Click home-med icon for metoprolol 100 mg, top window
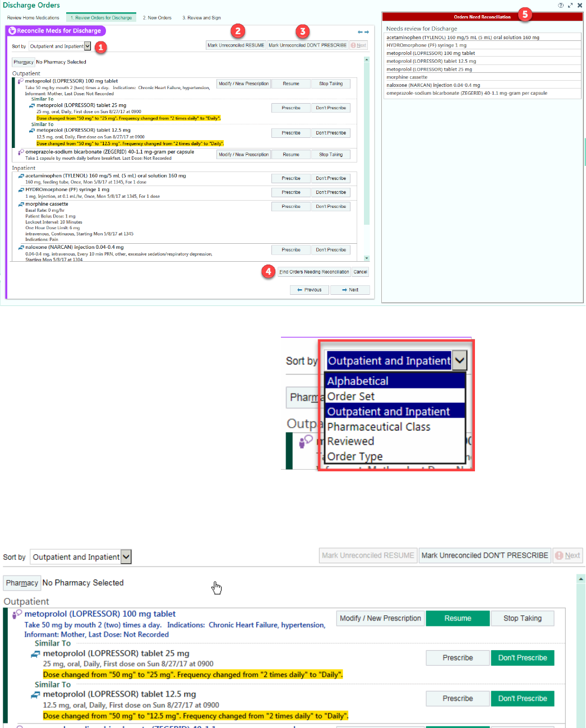This screenshot has height=728, width=586. pos(21,81)
